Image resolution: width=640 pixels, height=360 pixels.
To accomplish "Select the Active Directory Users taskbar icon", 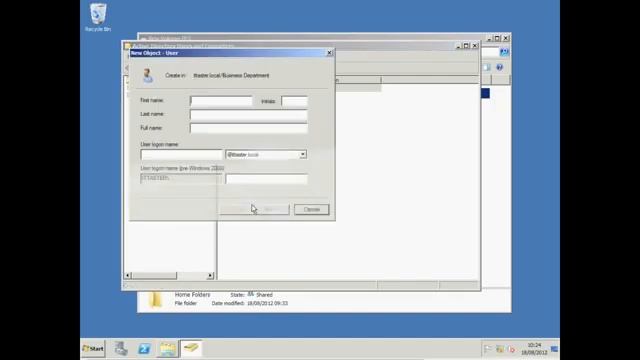I will 191,348.
